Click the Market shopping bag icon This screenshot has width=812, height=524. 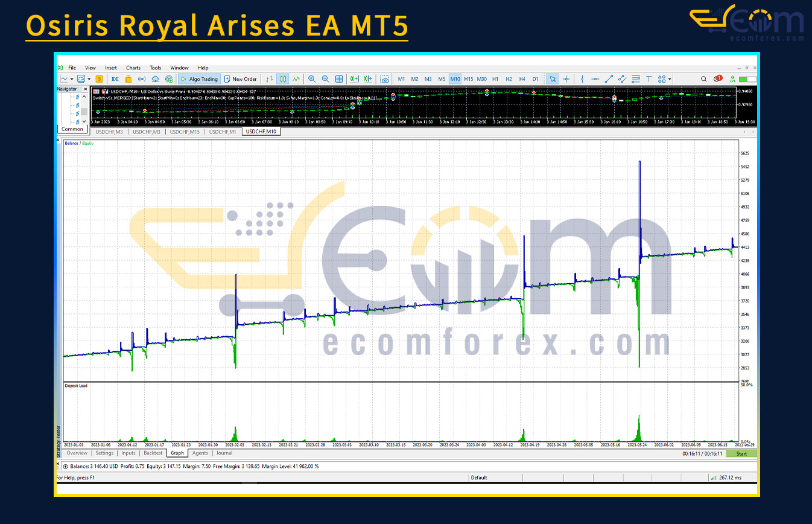coord(128,79)
